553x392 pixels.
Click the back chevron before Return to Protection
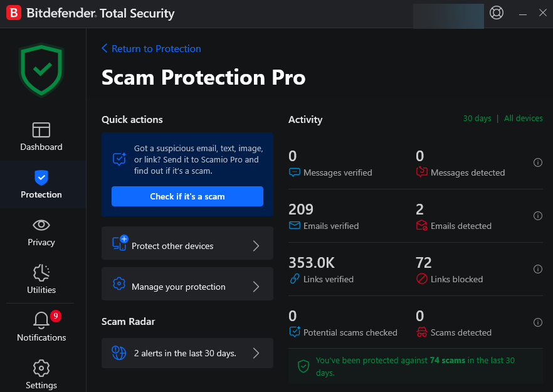(104, 48)
